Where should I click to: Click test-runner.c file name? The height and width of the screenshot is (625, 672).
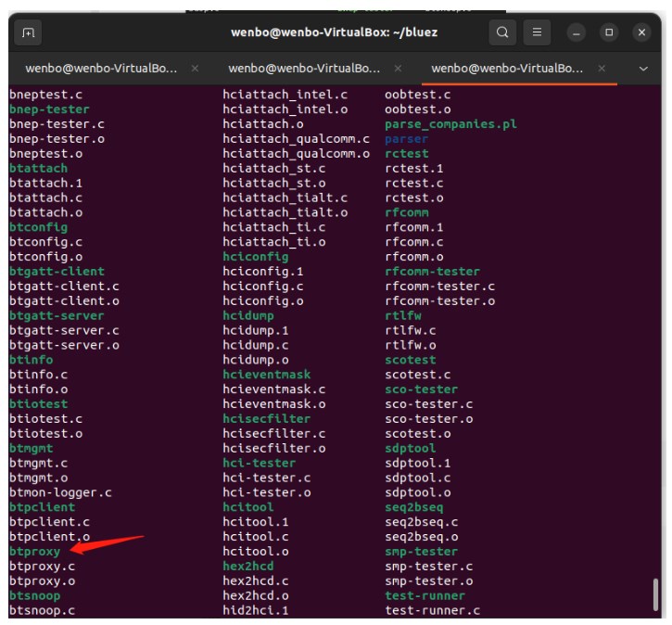432,610
